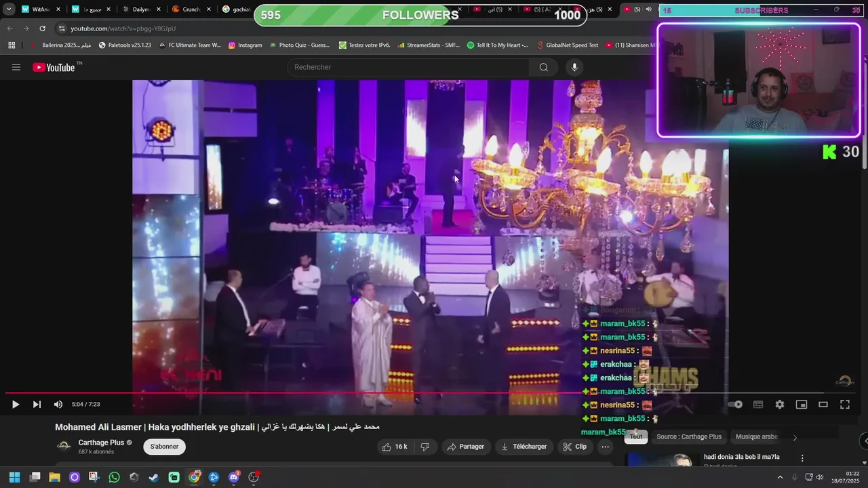Open the Partager share dialog
The height and width of the screenshot is (488, 868).
click(x=466, y=447)
